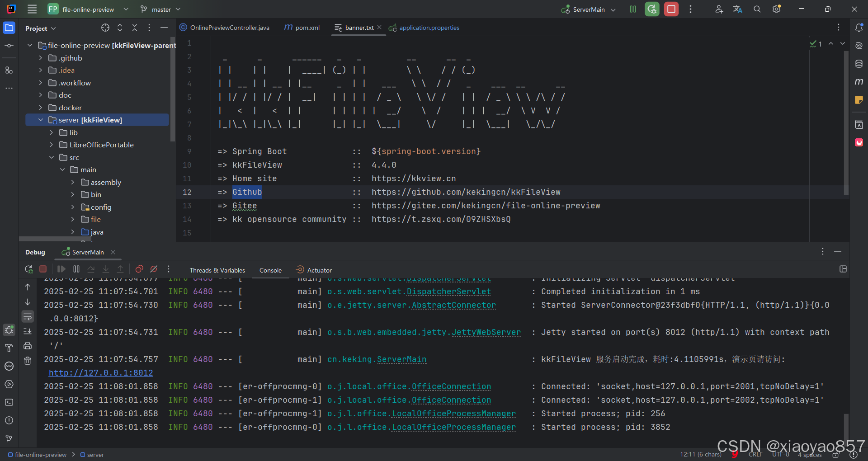The width and height of the screenshot is (868, 461).
Task: Rerun ServerMain in debug from title bar
Action: click(652, 9)
